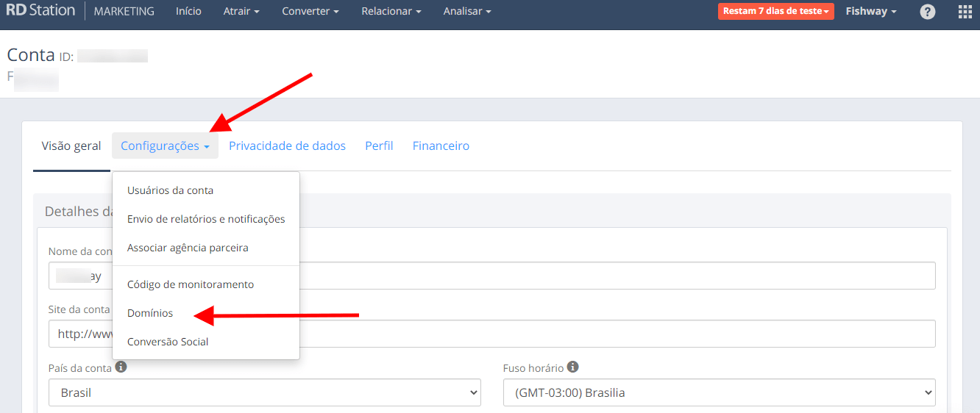Select Usuários da conta menu item

(x=170, y=190)
